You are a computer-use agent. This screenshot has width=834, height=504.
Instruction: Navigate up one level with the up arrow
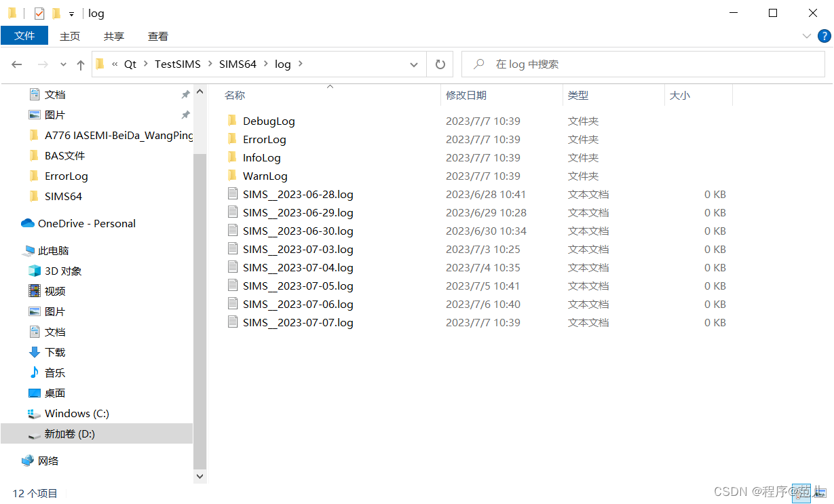point(80,64)
